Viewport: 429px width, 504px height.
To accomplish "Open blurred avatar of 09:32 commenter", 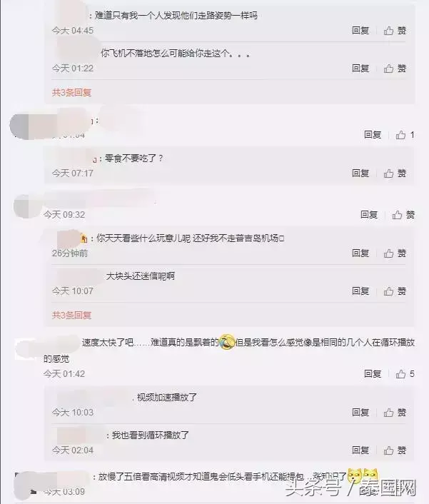I will click(x=26, y=206).
